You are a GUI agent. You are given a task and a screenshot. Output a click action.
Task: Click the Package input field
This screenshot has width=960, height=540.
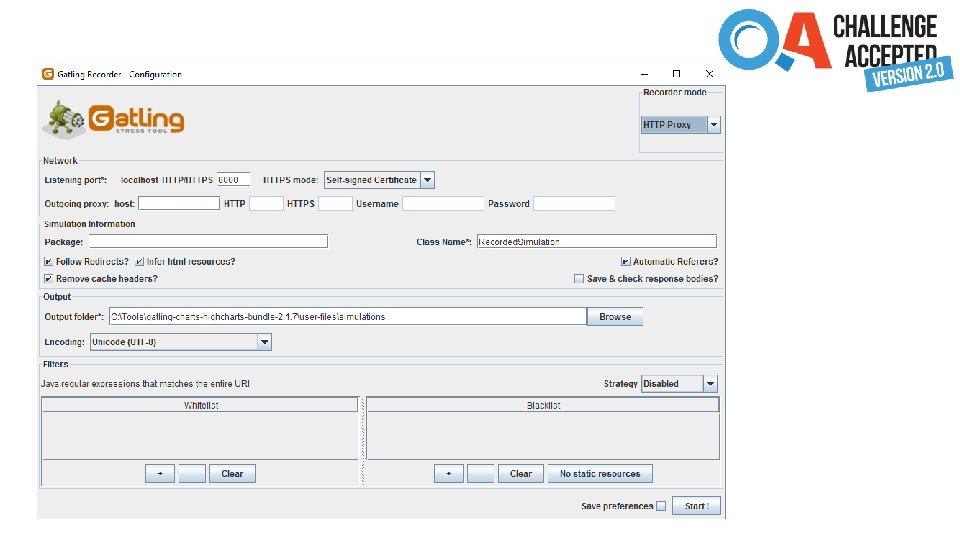[208, 241]
